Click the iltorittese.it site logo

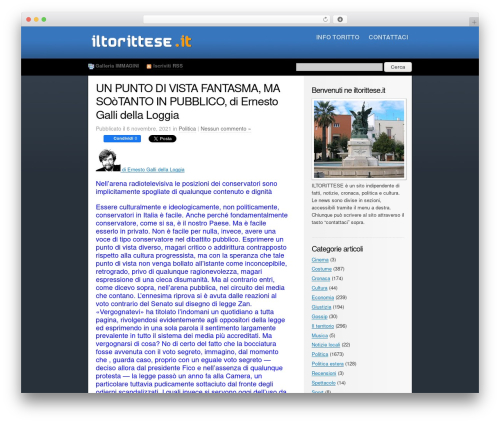pos(141,41)
